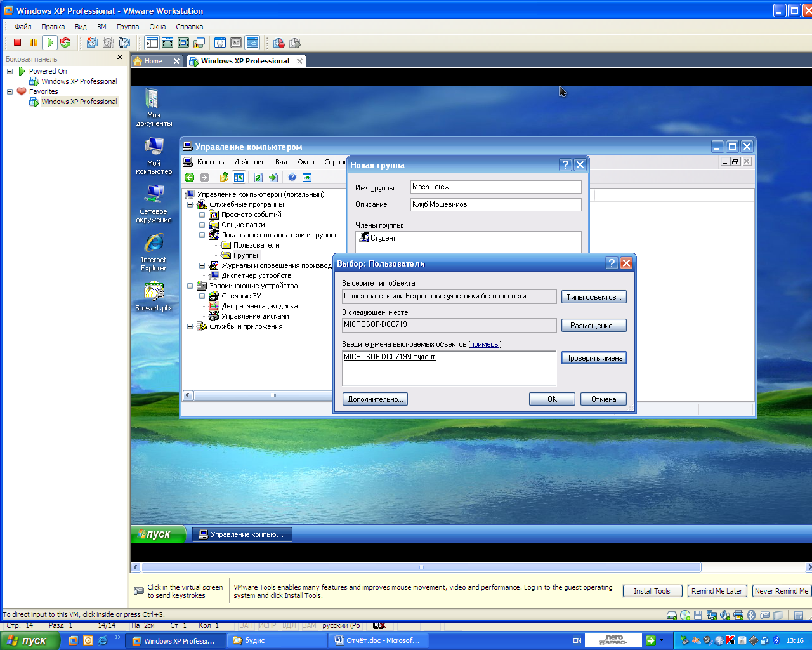Select Дефрагментация диска in the tree
Viewport: 812px width, 650px height.
[x=259, y=307]
